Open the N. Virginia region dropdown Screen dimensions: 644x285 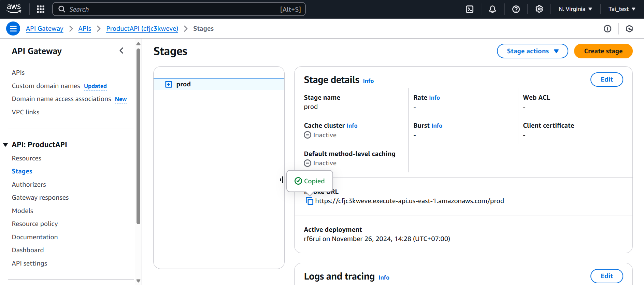575,9
